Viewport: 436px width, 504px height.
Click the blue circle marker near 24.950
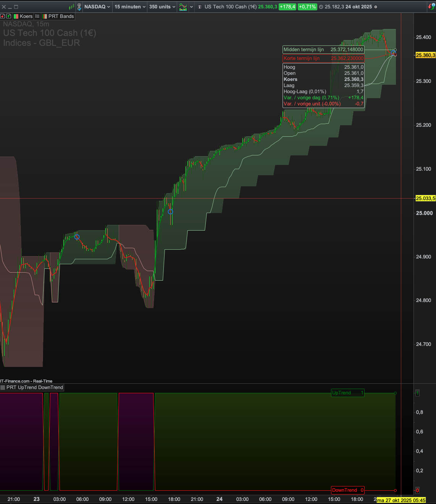pyautogui.click(x=77, y=237)
